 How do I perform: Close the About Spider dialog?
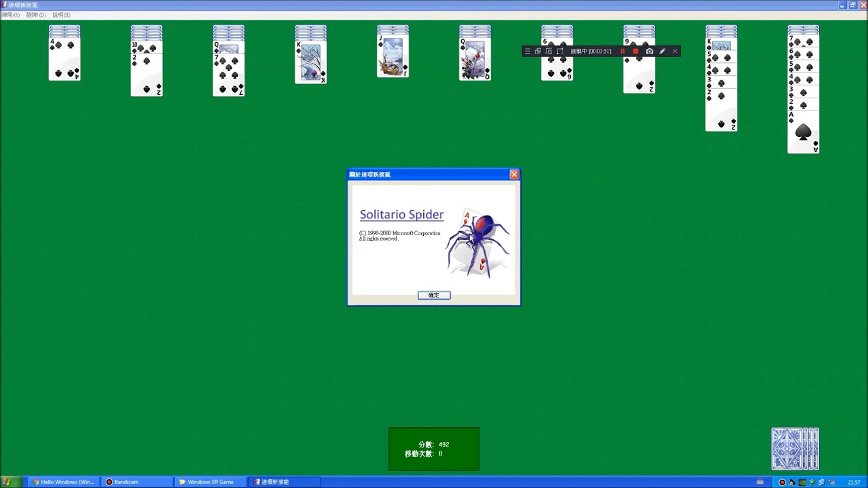[x=514, y=174]
